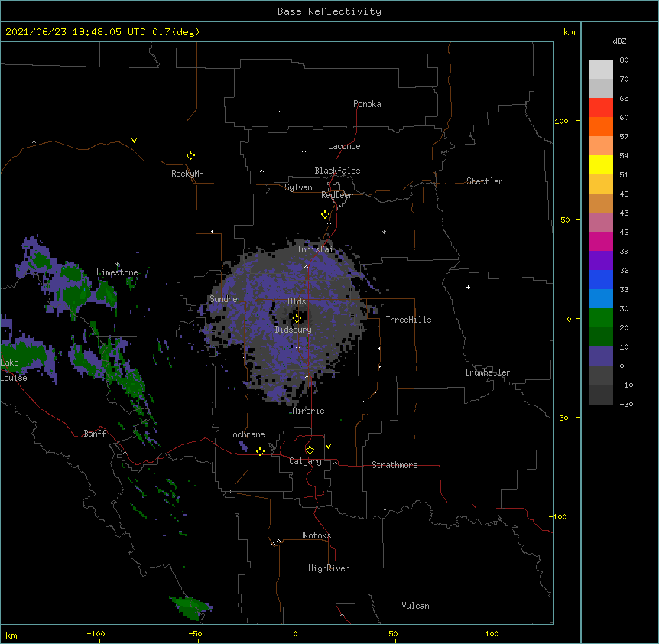Image resolution: width=659 pixels, height=644 pixels.
Task: Click the Blackfalds city label
Action: [x=337, y=171]
